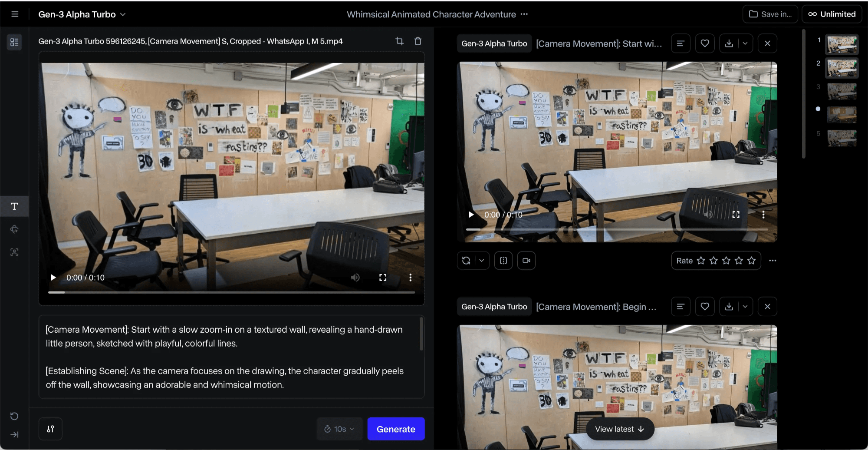Favorite the second generation with heart
The width and height of the screenshot is (868, 450).
[705, 307]
